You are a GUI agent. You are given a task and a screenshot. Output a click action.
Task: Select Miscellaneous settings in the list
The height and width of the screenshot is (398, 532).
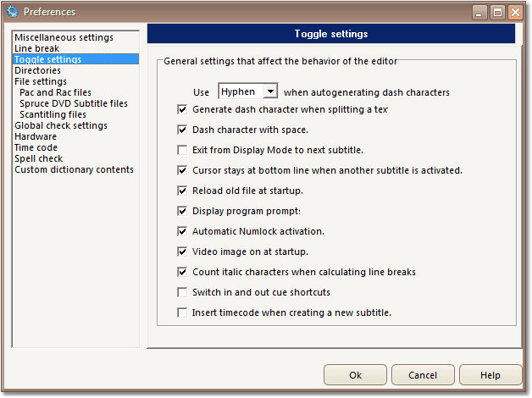tap(64, 37)
